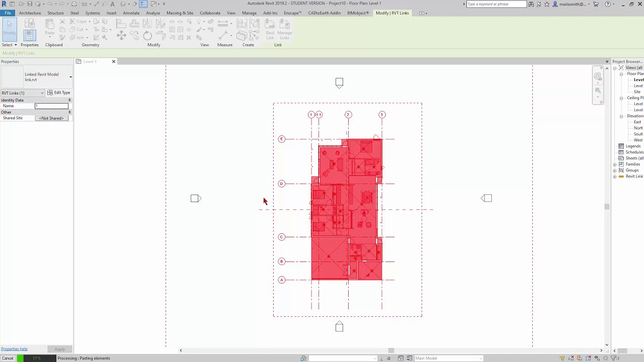Switch to the Architecture ribbon tab
The height and width of the screenshot is (362, 644).
[x=30, y=13]
